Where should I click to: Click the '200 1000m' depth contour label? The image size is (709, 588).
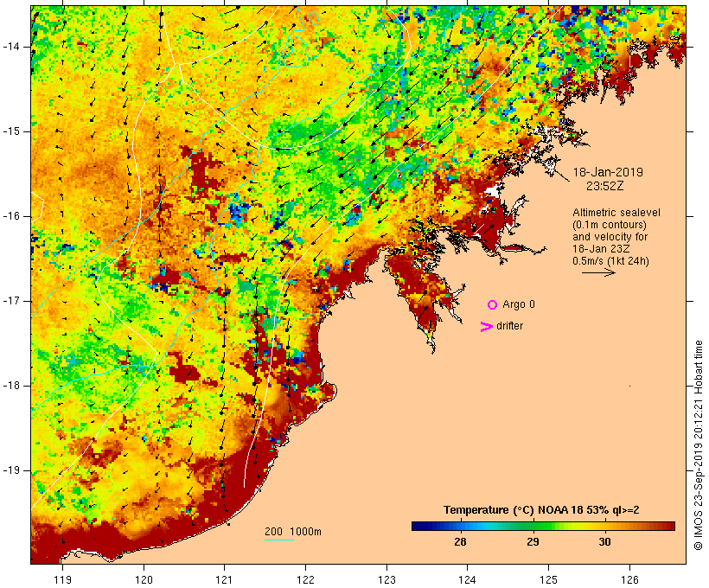click(x=293, y=532)
